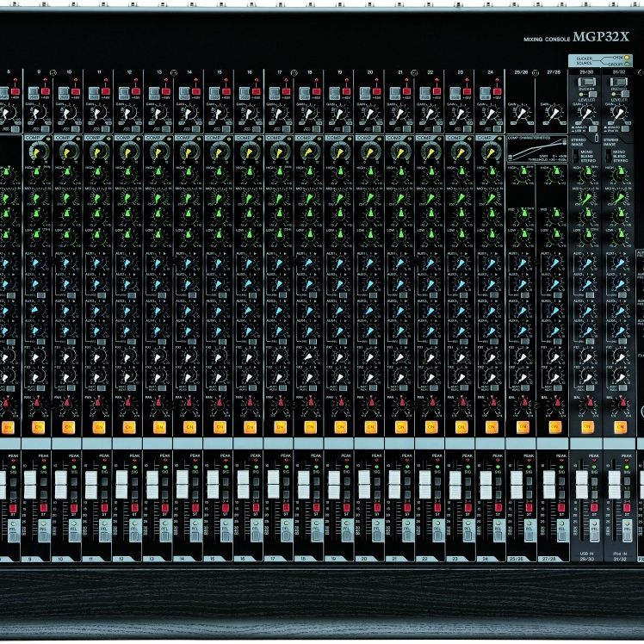Viewport: 644px width, 644px height.
Task: Click the AUX4 send knob on channel 23
Action: point(460,331)
